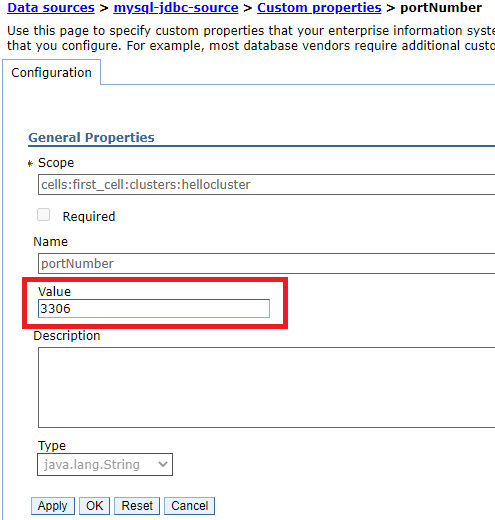Go to mysql-jdbc-source breadcrumb link
This screenshot has width=495, height=520.
(176, 8)
